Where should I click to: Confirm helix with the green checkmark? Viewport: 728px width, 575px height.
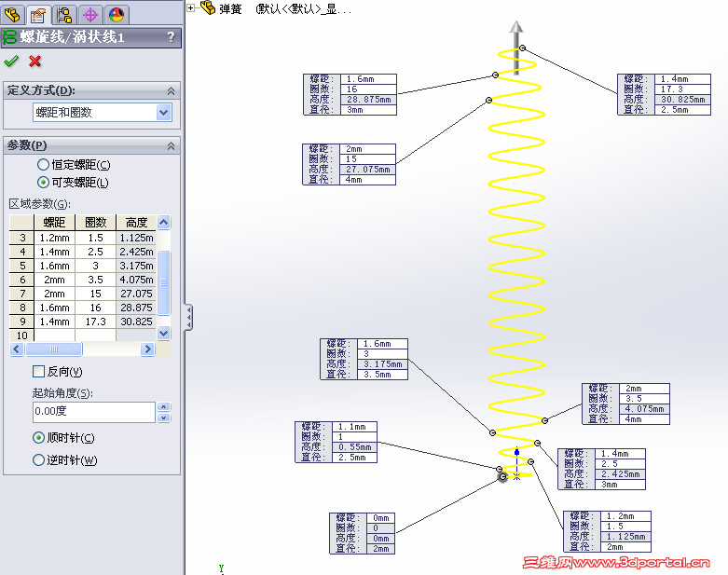(x=11, y=62)
